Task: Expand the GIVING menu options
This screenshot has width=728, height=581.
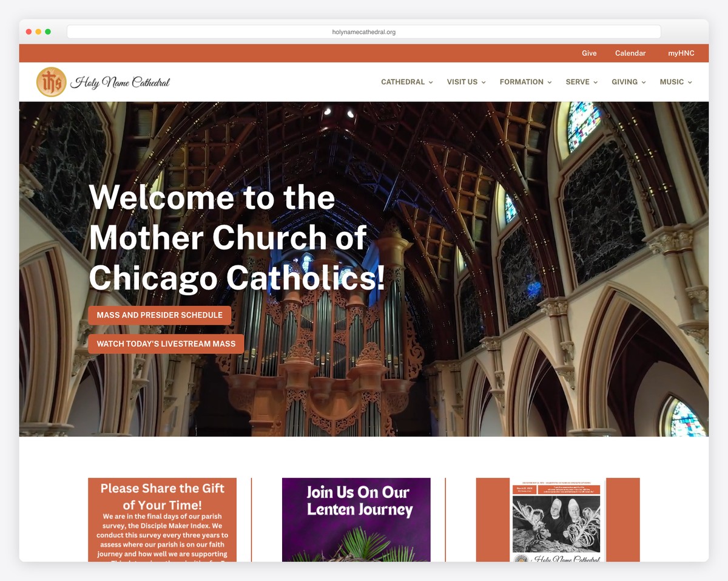Action: point(625,81)
